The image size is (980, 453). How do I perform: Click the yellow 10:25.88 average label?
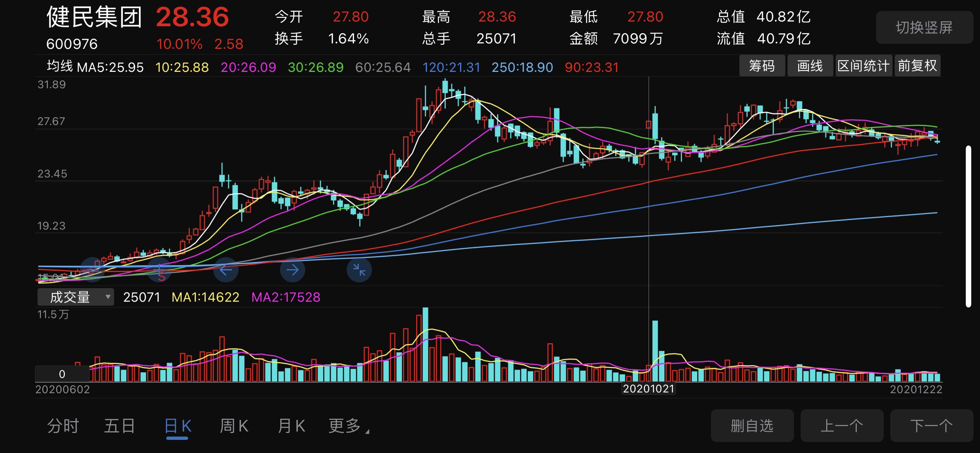coord(182,67)
